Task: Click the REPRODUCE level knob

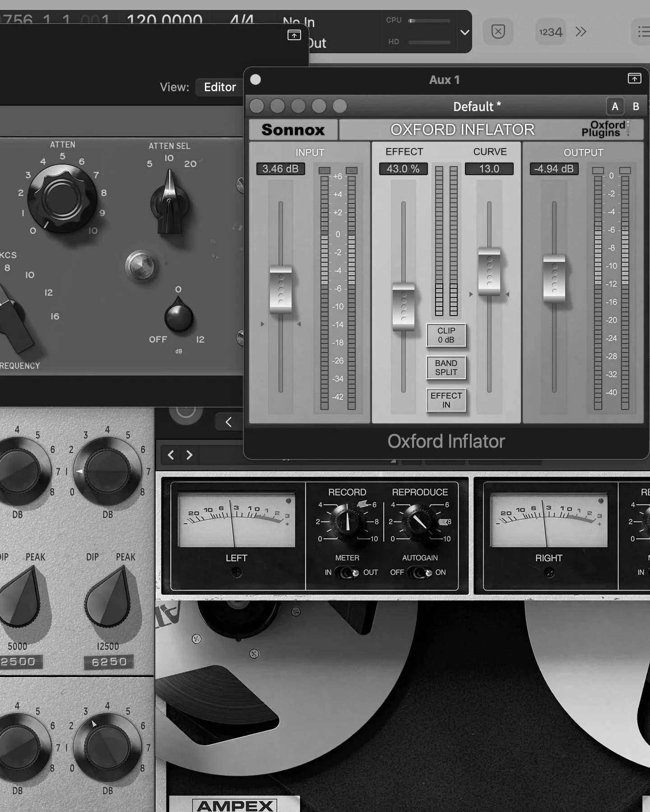Action: pos(420,522)
